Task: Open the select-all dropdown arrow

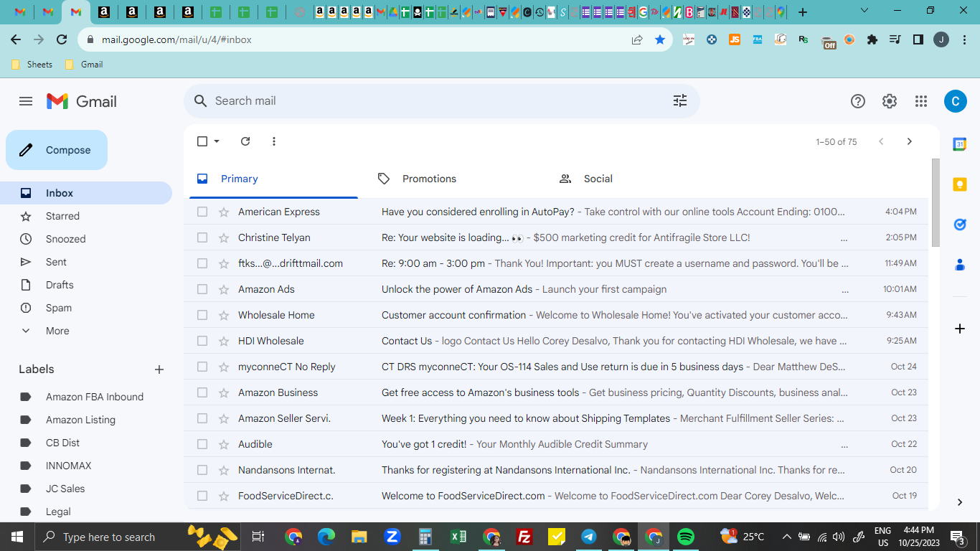Action: point(217,141)
